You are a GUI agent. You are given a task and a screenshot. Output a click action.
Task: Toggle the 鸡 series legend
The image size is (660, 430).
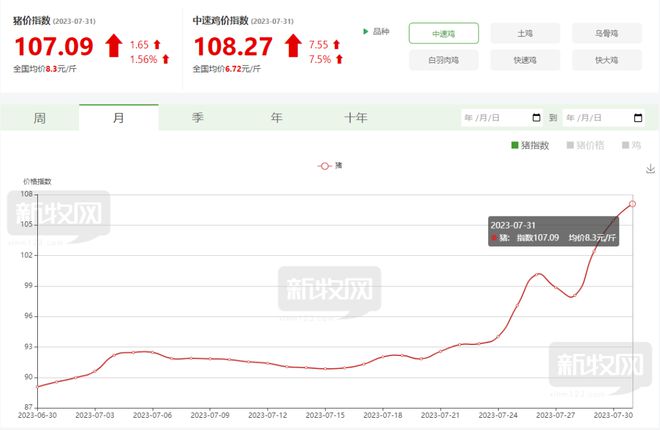click(x=631, y=145)
